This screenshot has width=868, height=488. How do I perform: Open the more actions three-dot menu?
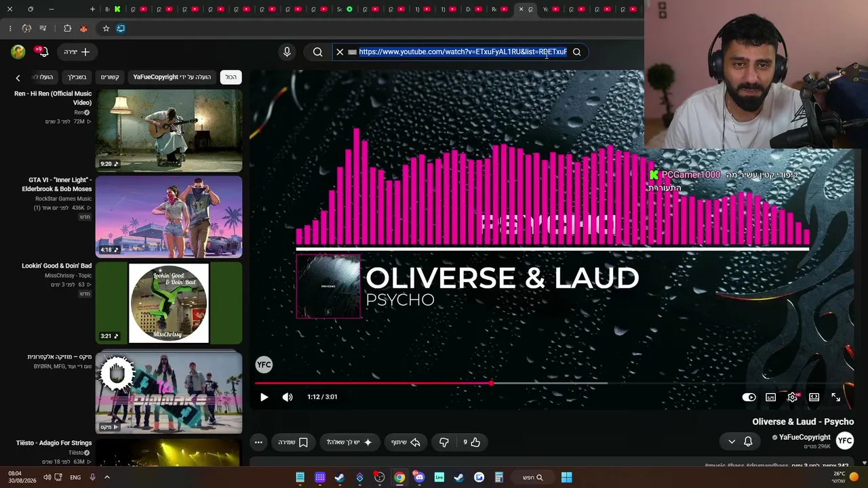(x=258, y=443)
